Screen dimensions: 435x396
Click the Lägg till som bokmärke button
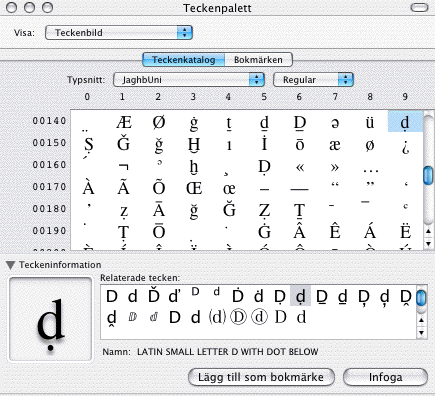point(261,377)
